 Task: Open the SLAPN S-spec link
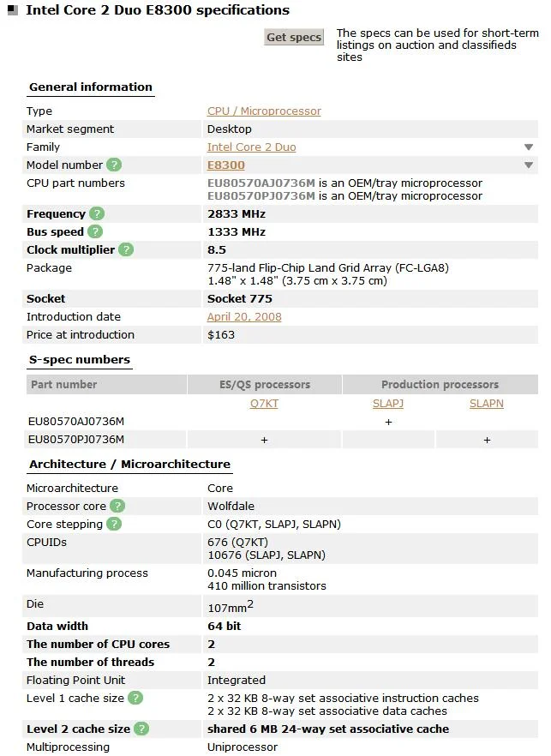tap(487, 404)
